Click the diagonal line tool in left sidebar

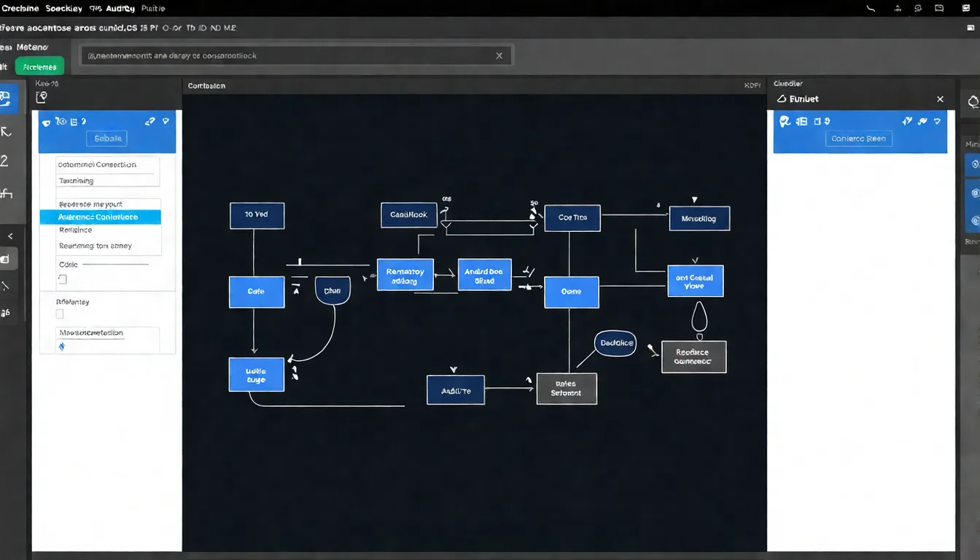pyautogui.click(x=6, y=286)
